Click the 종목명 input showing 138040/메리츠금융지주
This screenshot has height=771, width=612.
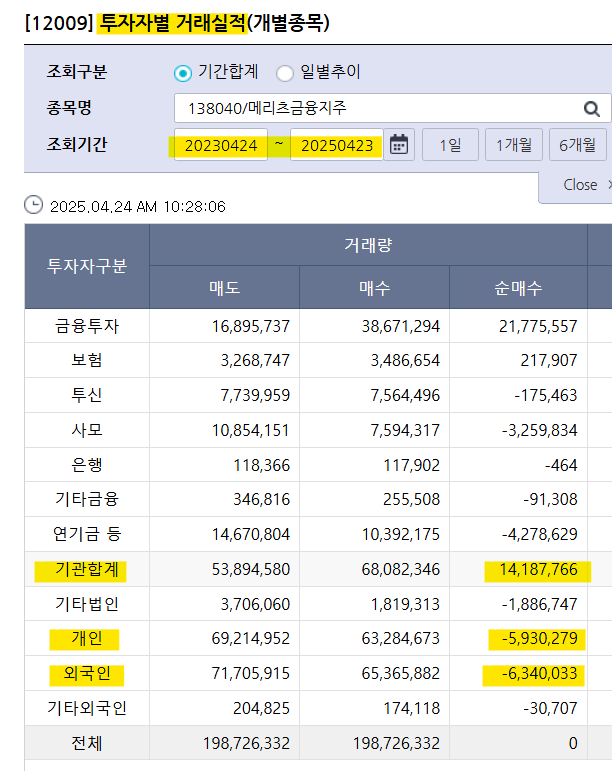click(x=392, y=108)
